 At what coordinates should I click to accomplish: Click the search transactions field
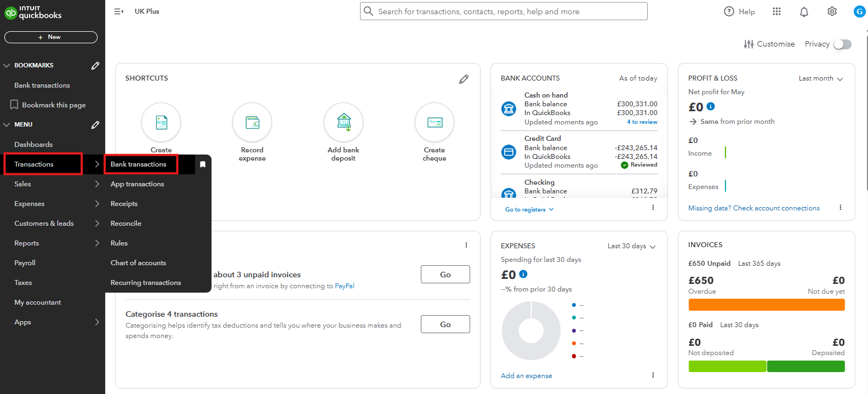(x=504, y=12)
